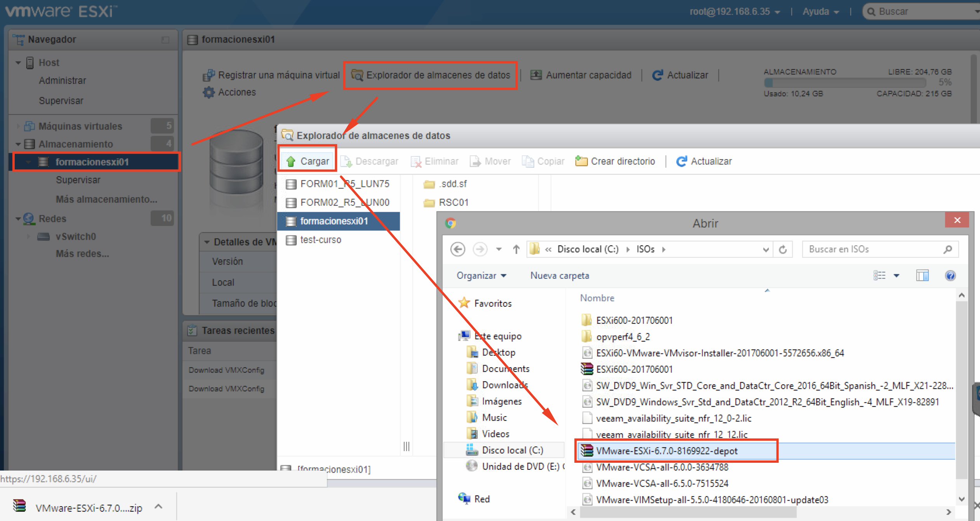The width and height of the screenshot is (980, 521).
Task: Select opvperf4_6_2 folder
Action: point(616,337)
